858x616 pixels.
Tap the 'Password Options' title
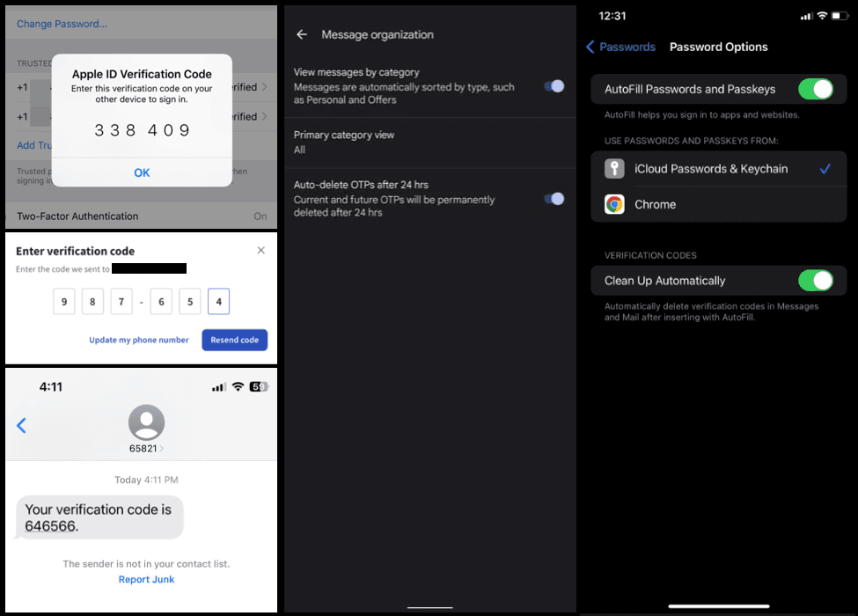pyautogui.click(x=718, y=47)
